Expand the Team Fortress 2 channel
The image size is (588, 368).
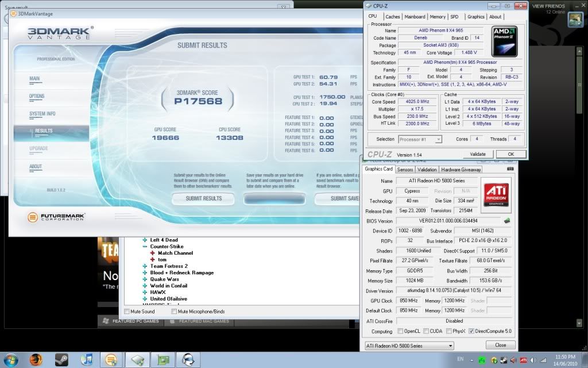click(x=145, y=266)
